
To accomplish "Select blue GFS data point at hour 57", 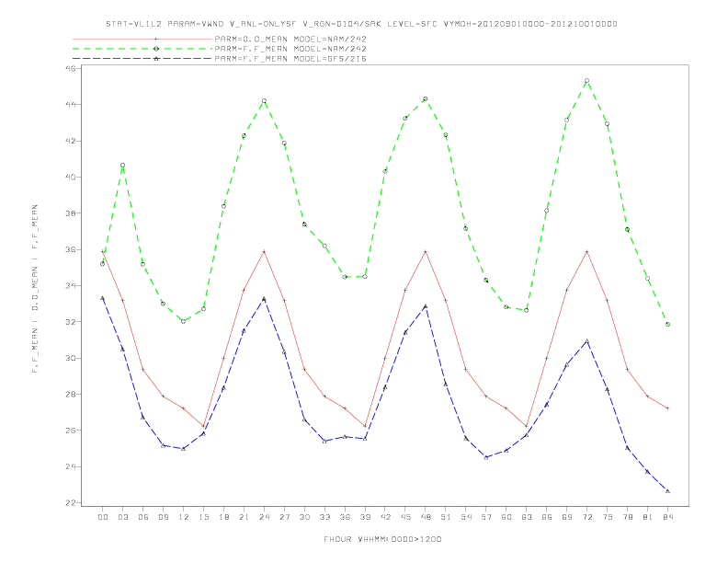I will (486, 457).
